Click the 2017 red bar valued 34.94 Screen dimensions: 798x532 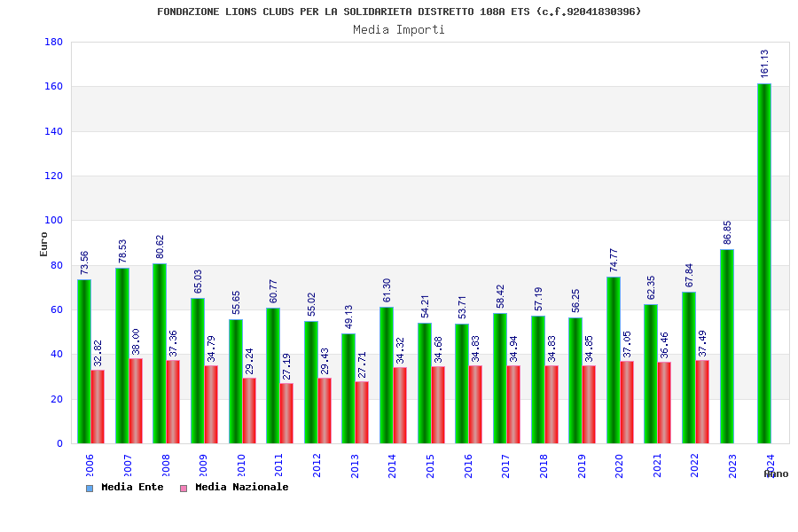pyautogui.click(x=513, y=404)
